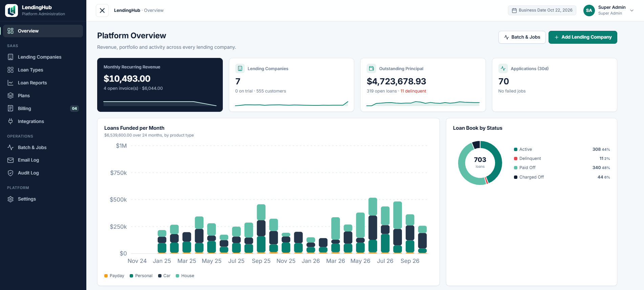Click the 703 loans donut chart center
Viewport: 644px width, 290px height.
click(x=480, y=162)
